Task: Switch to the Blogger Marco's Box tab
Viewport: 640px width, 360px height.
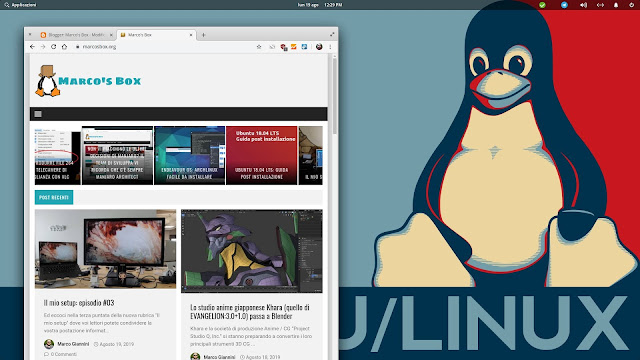Action: click(x=77, y=35)
